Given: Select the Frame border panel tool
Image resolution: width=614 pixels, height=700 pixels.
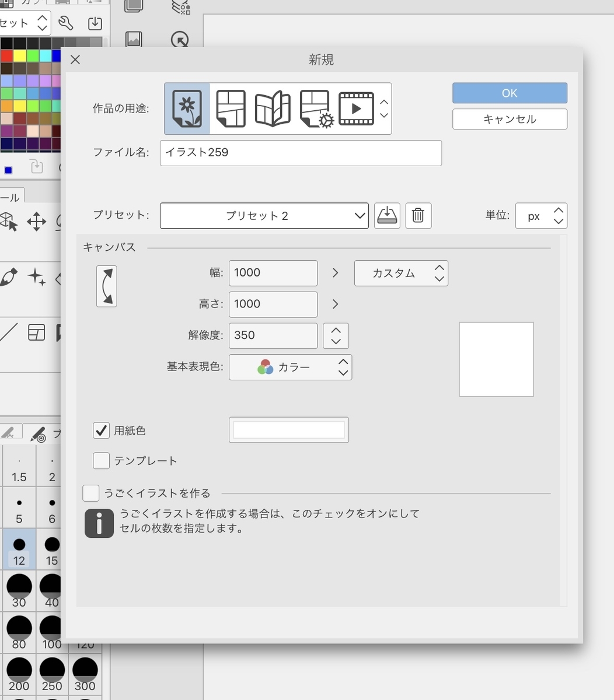Looking at the screenshot, I should (36, 332).
